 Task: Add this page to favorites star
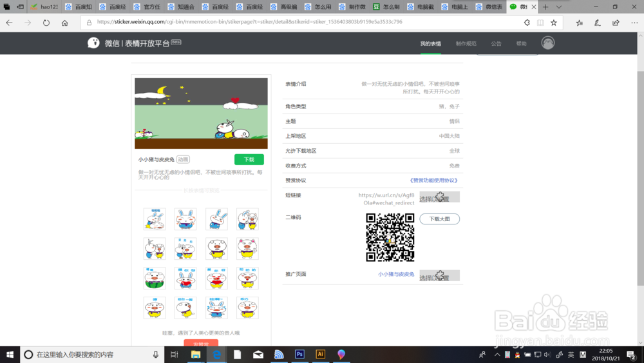pos(554,23)
